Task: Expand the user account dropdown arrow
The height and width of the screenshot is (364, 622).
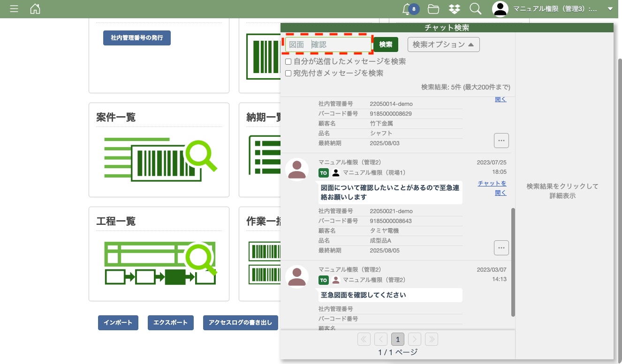Action: (x=610, y=9)
